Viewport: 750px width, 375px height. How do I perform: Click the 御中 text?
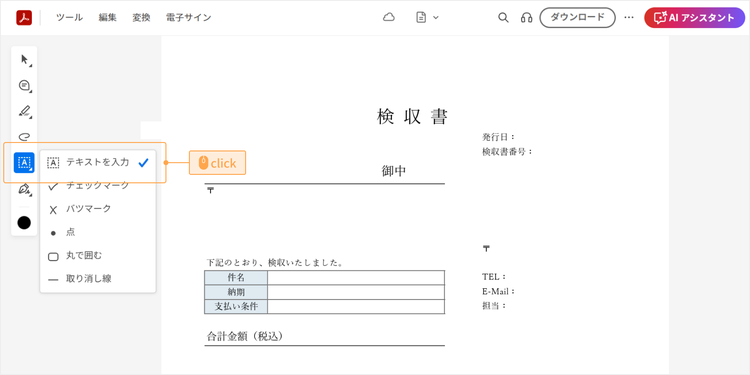coord(394,171)
